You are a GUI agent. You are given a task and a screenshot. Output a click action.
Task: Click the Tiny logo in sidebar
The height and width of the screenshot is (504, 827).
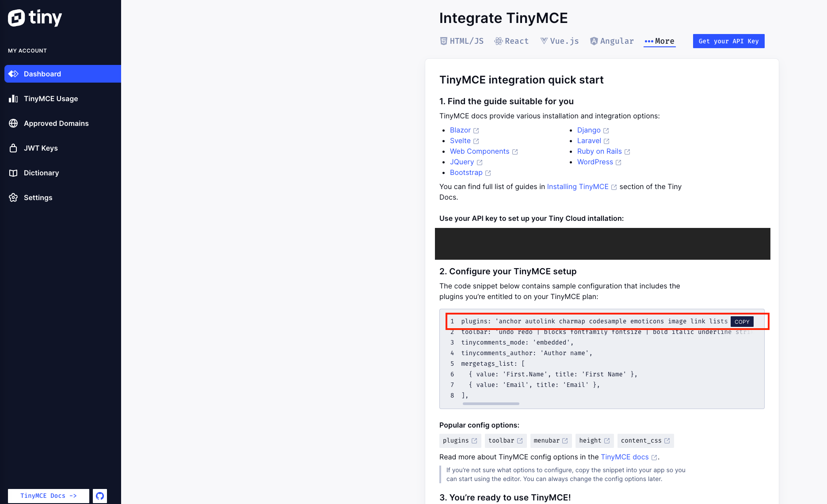pyautogui.click(x=35, y=18)
